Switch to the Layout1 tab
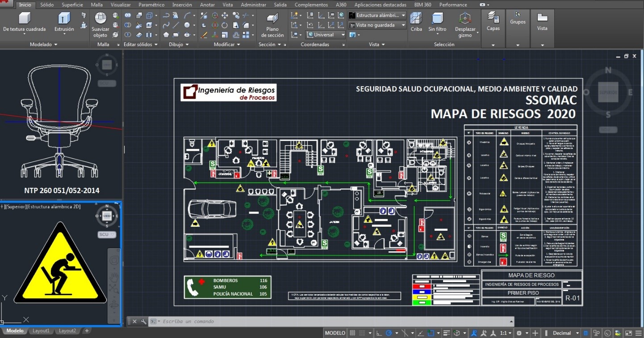 41,330
